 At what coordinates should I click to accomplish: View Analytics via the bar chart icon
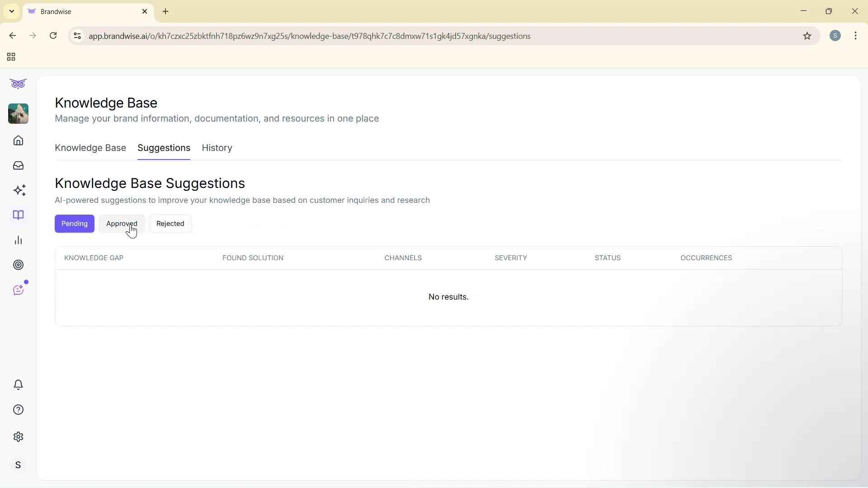[x=18, y=240]
